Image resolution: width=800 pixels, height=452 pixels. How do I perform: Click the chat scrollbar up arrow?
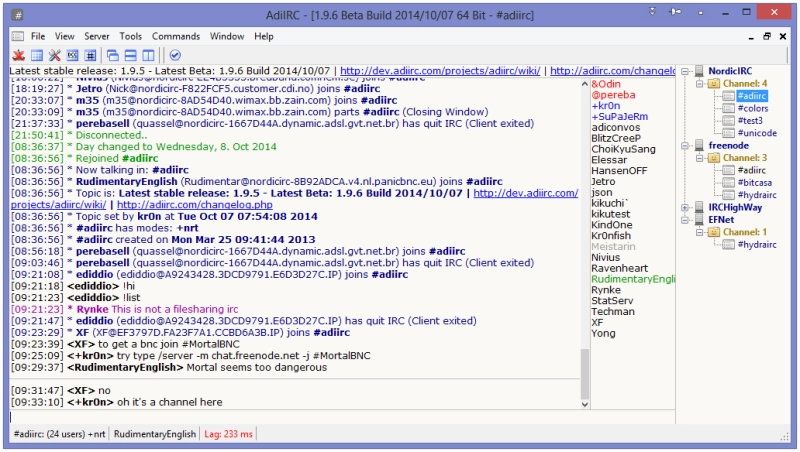point(585,84)
